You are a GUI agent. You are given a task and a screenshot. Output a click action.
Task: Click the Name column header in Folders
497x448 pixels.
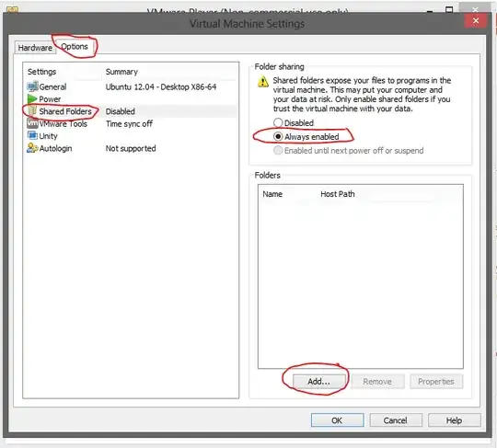pyautogui.click(x=272, y=194)
